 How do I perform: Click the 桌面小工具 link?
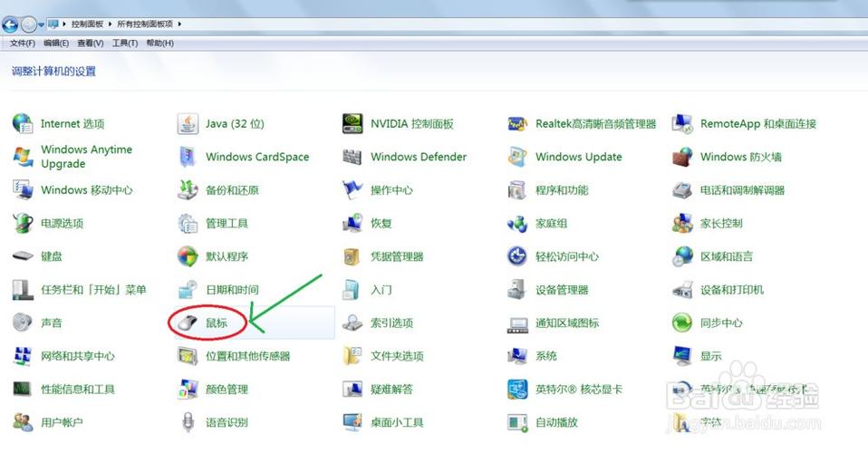[397, 422]
